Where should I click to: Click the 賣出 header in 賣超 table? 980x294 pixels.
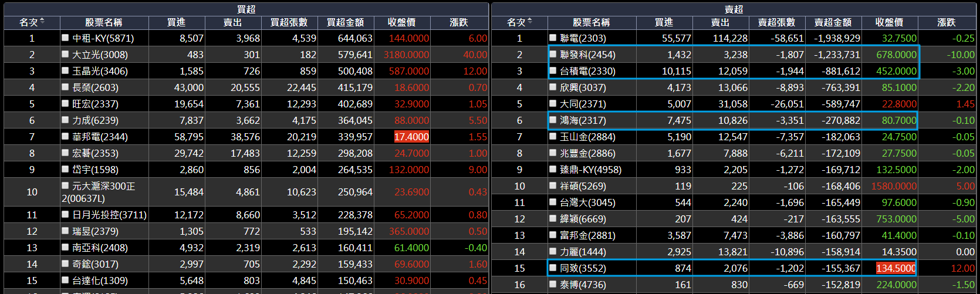point(721,22)
